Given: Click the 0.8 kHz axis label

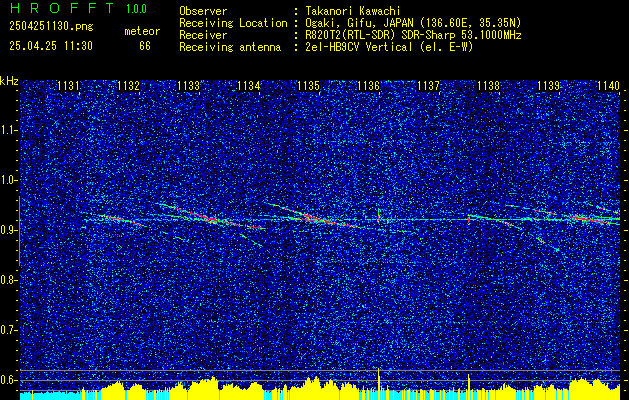Looking at the screenshot, I should pyautogui.click(x=8, y=280).
